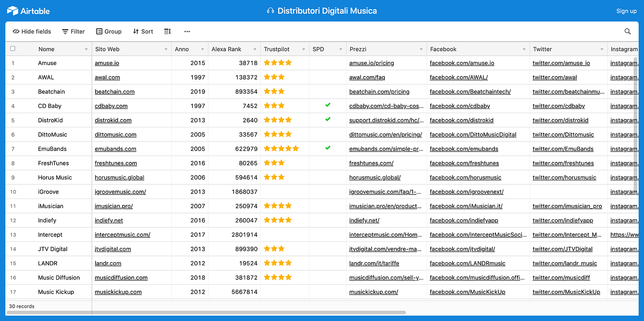Click the SPD checkmark in EmuBands row

pyautogui.click(x=328, y=148)
